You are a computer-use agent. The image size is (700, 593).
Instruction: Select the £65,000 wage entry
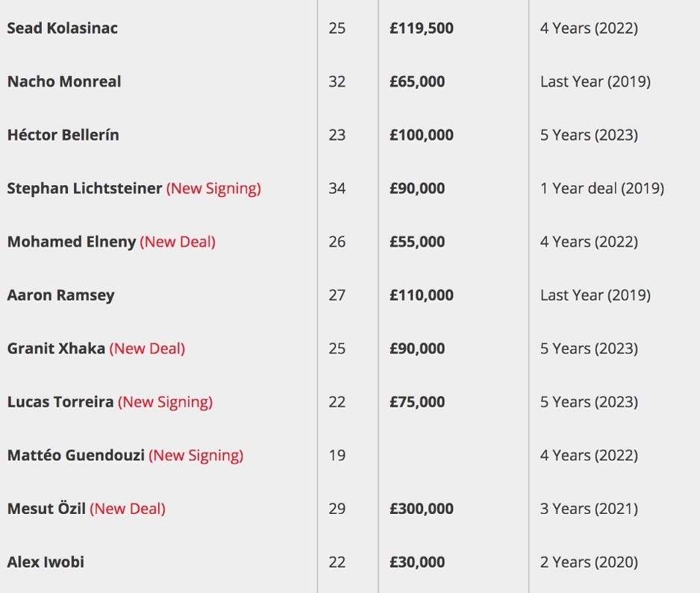417,82
